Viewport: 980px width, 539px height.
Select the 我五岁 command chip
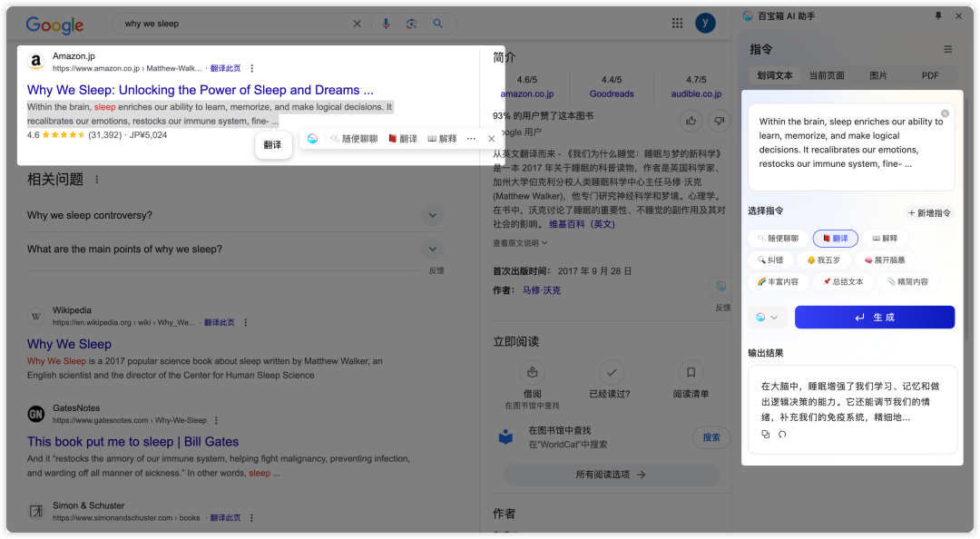pyautogui.click(x=823, y=260)
